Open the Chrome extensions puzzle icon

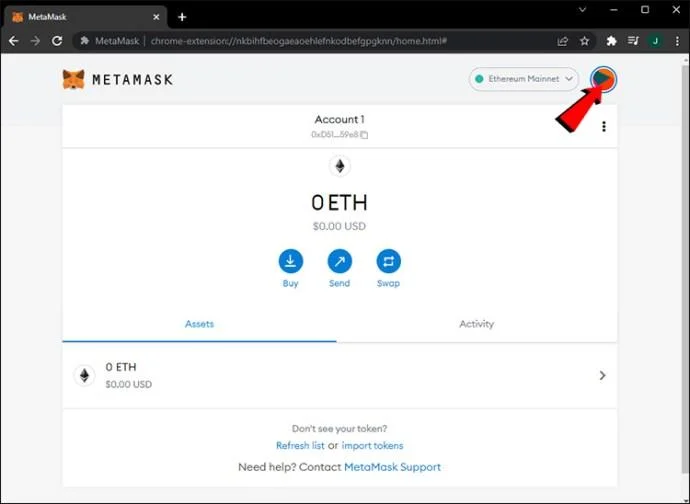pos(611,41)
